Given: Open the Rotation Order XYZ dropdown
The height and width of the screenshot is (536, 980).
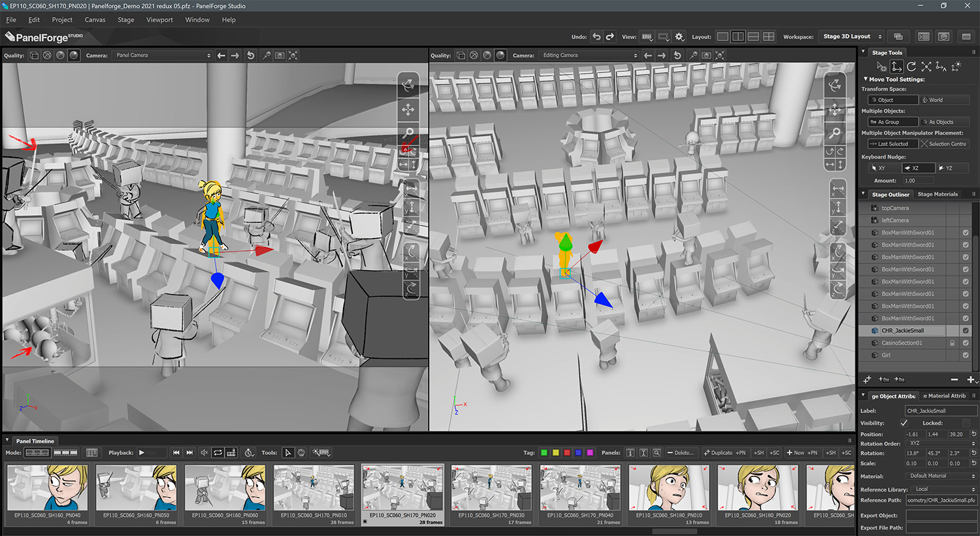Looking at the screenshot, I should click(x=941, y=443).
